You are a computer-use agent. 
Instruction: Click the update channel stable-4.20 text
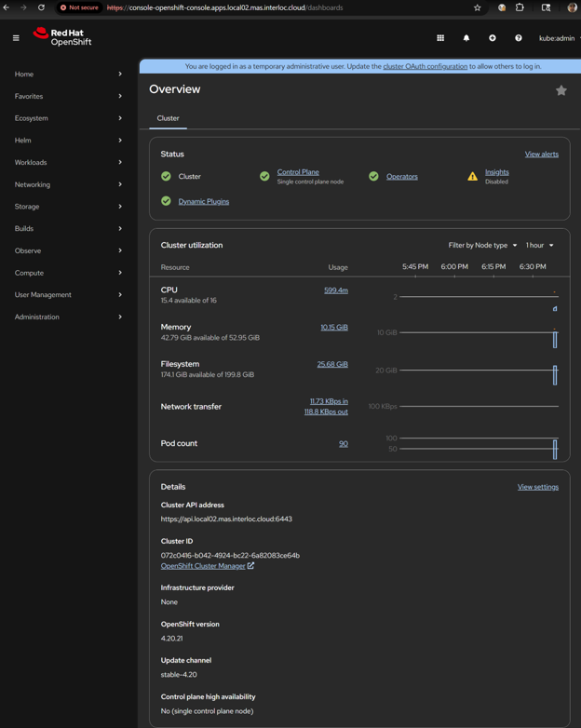pyautogui.click(x=179, y=675)
